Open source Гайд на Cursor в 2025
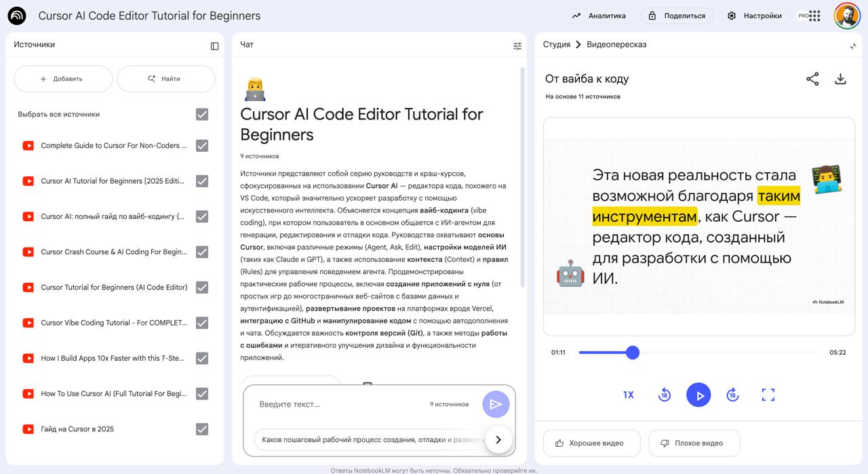Screen dimensions: 868x474 click(x=77, y=429)
